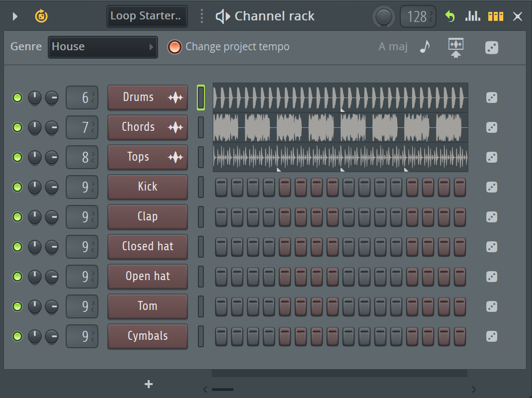Click the A maj key label
Screen dimensions: 532x398
393,47
